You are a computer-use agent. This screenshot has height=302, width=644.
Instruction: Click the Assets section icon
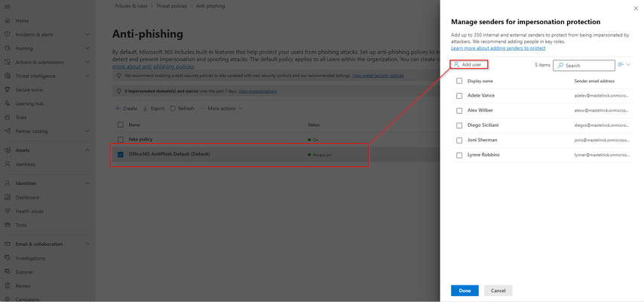click(x=7, y=150)
